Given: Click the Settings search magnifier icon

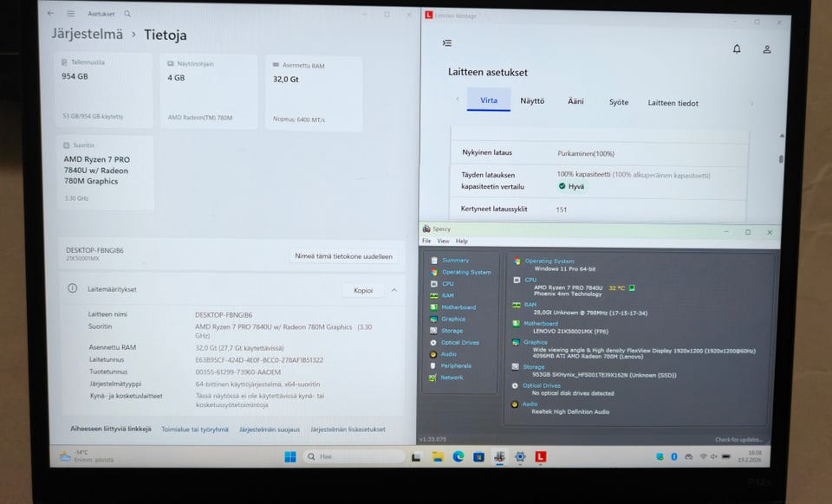Looking at the screenshot, I should coord(127,14).
